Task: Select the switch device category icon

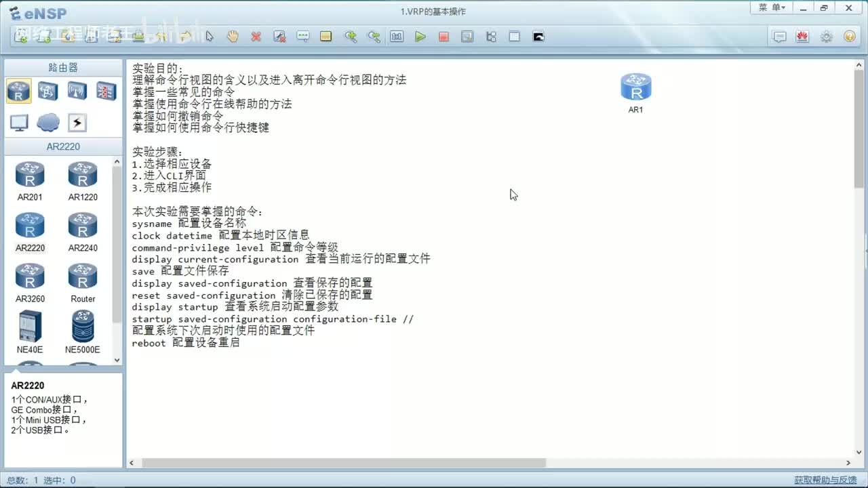Action: tap(47, 91)
